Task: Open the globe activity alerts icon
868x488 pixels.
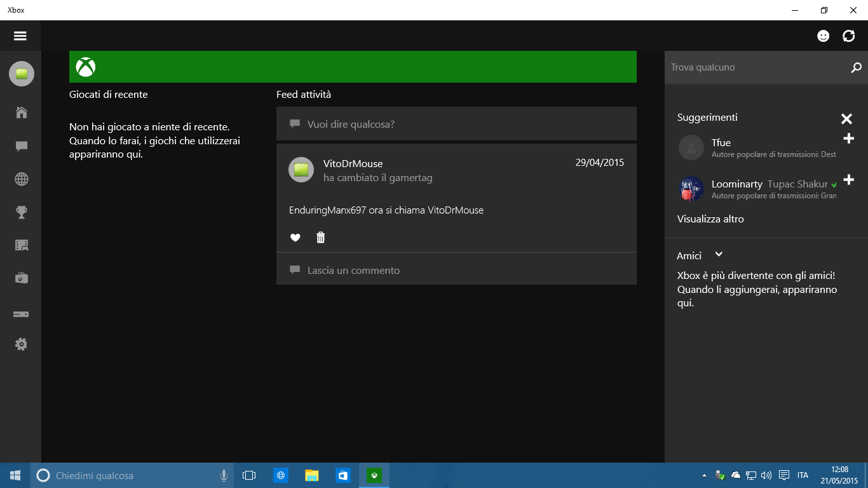Action: click(x=21, y=179)
